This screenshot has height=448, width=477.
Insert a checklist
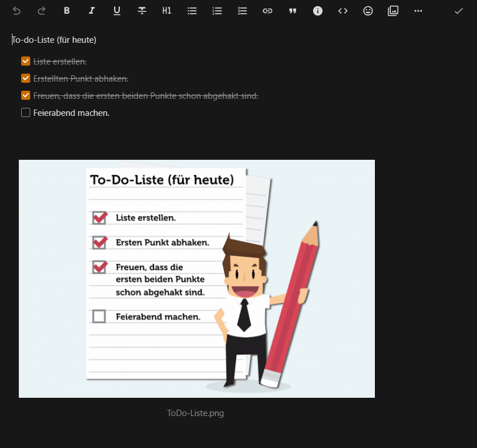pos(242,11)
